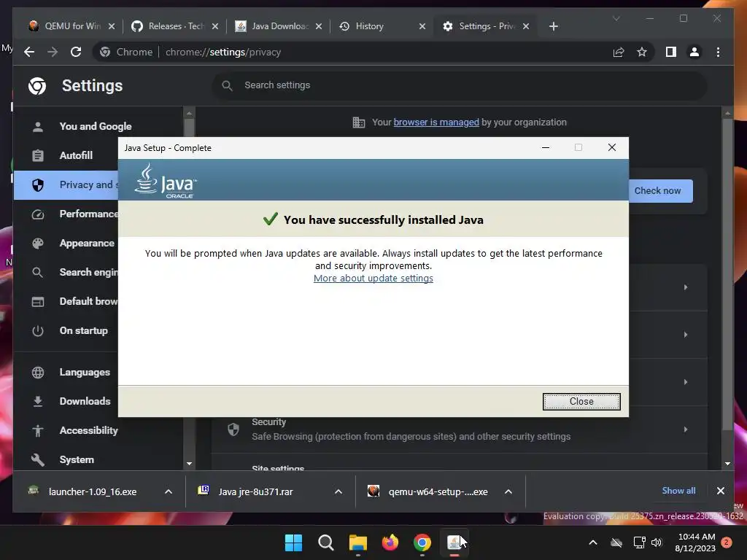Select Privacy and security section
This screenshot has width=747, height=560.
click(66, 184)
